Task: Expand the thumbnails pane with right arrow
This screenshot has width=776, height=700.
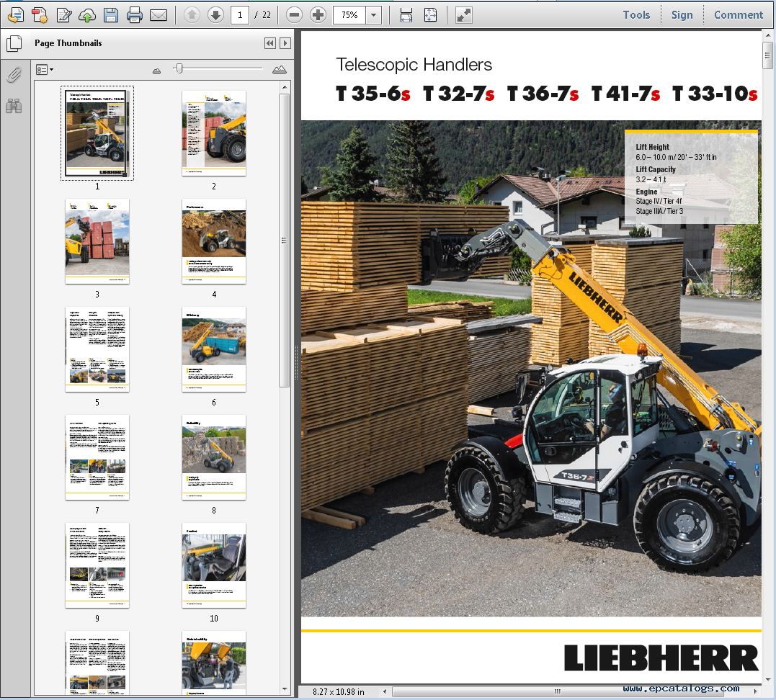Action: click(285, 43)
